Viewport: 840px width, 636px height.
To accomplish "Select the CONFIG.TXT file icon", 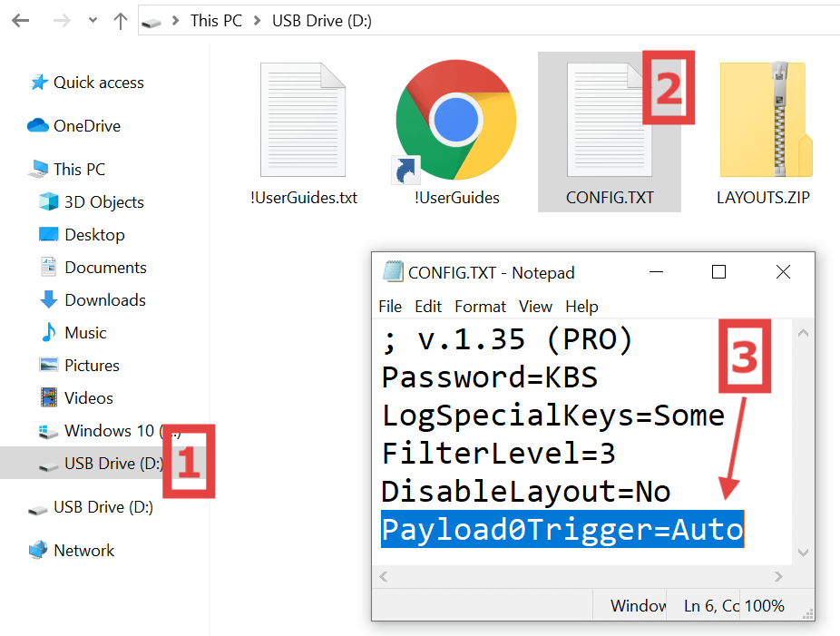I will tap(609, 120).
